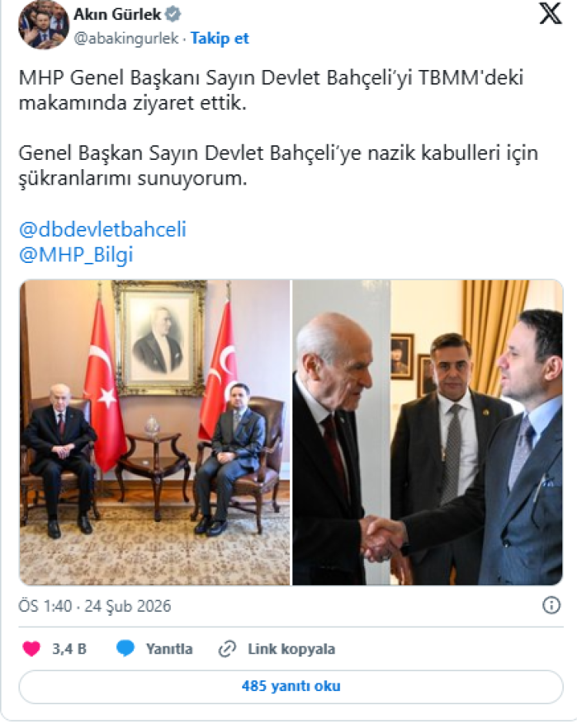Click the Akın Gürlek display name
577x728 pixels.
pos(117,15)
